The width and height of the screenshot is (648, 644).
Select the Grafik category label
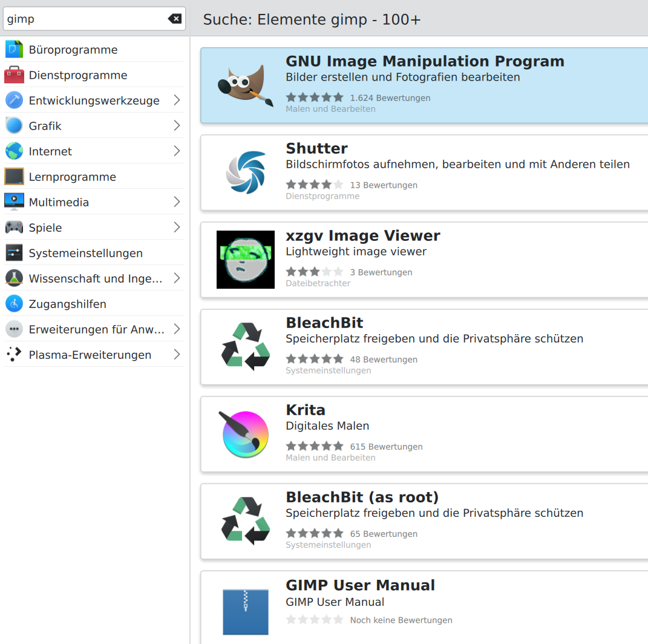point(45,126)
